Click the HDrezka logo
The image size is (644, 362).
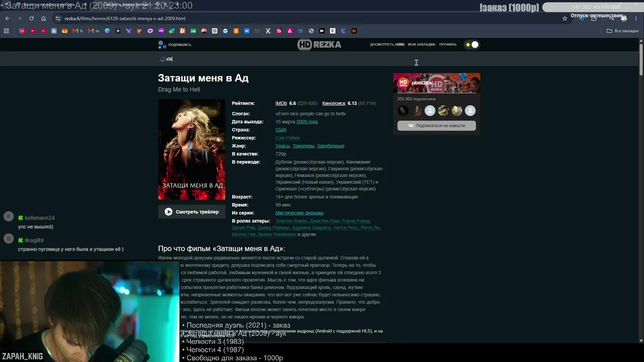pos(319,45)
